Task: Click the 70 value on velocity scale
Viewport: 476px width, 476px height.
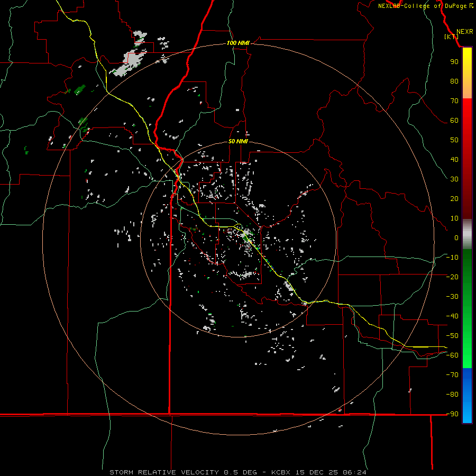Action: (454, 101)
